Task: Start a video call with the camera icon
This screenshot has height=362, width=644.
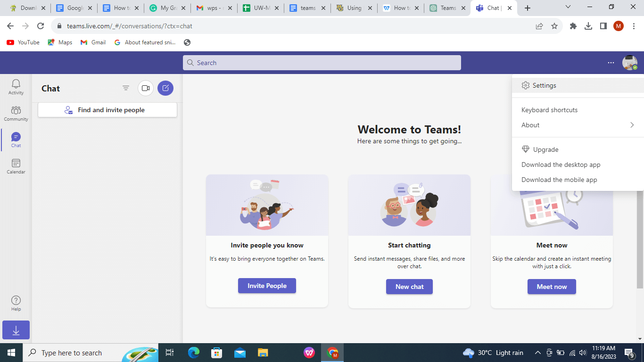Action: click(x=145, y=88)
